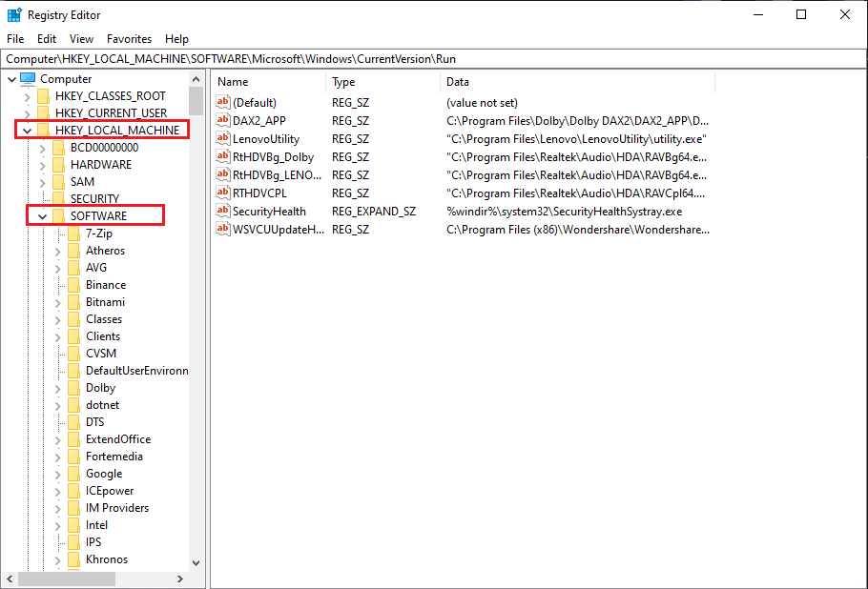Select the Computer icon in the tree
This screenshot has height=589, width=868.
pos(30,78)
